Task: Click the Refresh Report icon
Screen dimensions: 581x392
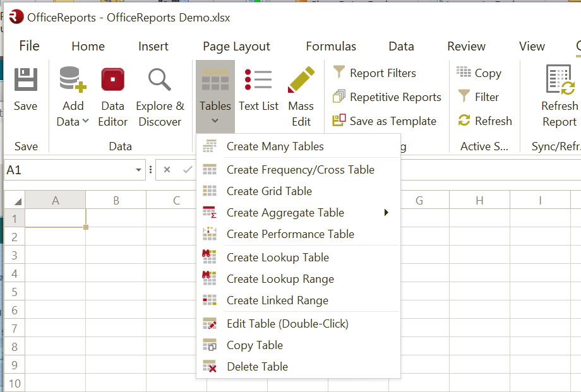Action: click(560, 80)
